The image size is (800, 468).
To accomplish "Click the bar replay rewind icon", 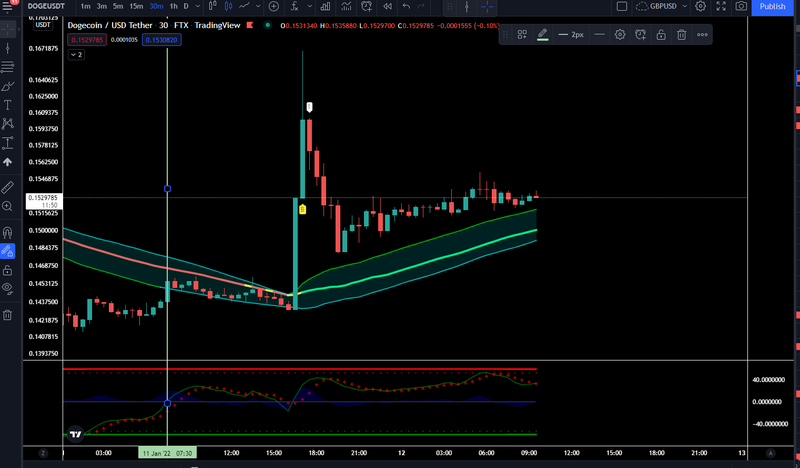I will (387, 6).
